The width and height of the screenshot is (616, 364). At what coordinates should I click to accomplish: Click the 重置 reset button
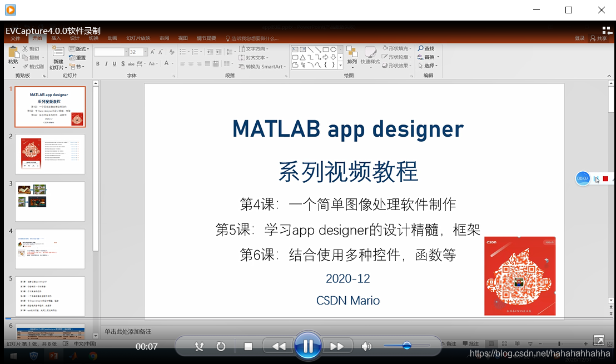pyautogui.click(x=77, y=57)
